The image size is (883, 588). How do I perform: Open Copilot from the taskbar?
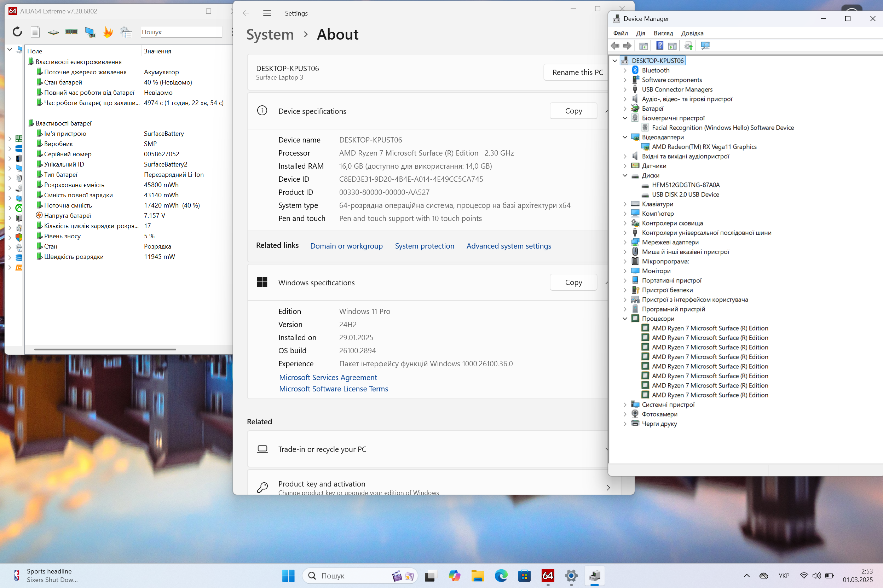click(x=454, y=576)
